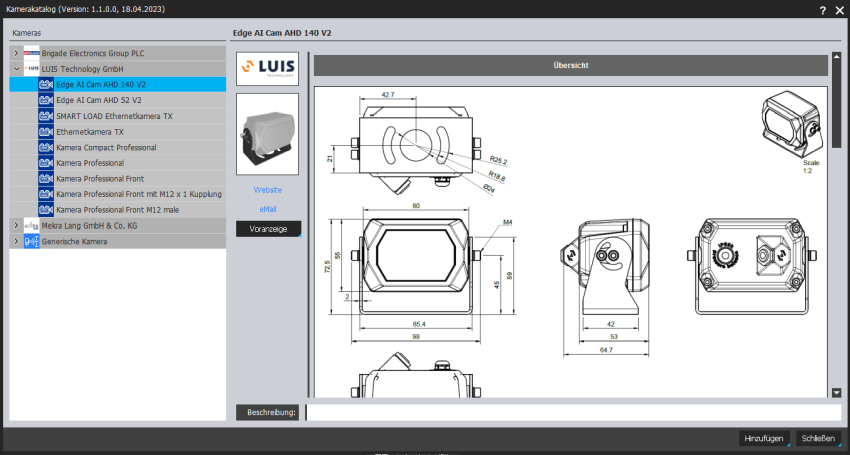The image size is (850, 455).
Task: Click the Hinzufügen button
Action: pos(764,438)
